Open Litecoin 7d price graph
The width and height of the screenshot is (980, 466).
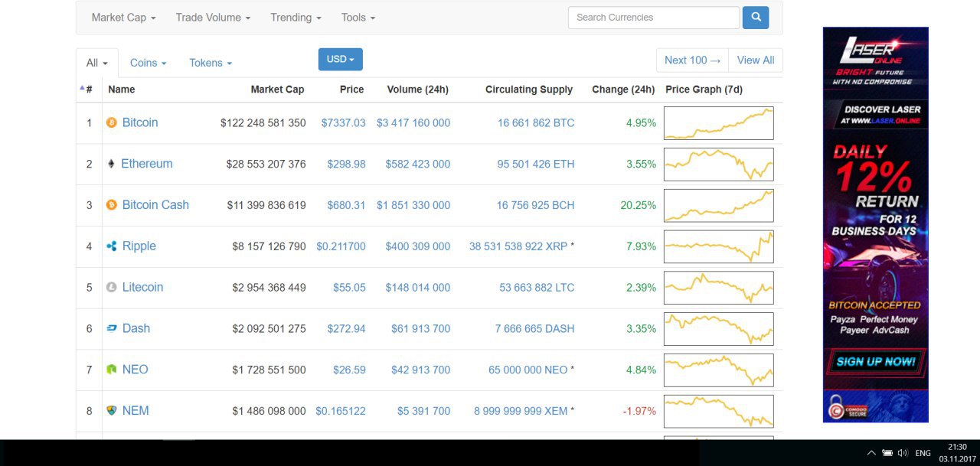pos(719,288)
